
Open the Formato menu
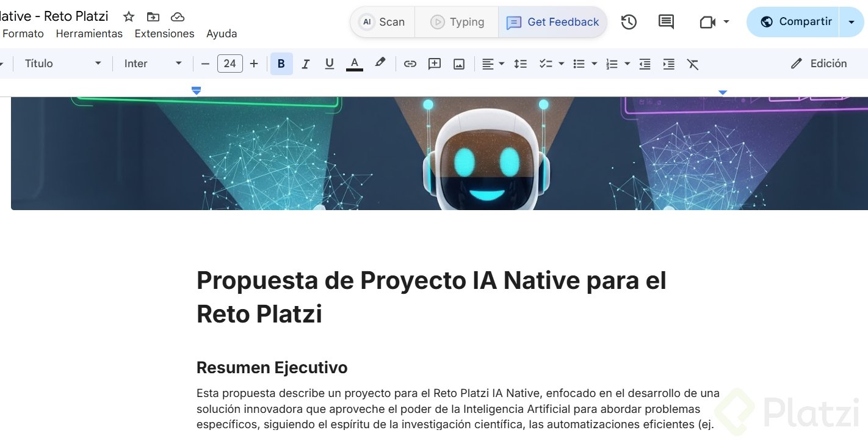click(23, 34)
